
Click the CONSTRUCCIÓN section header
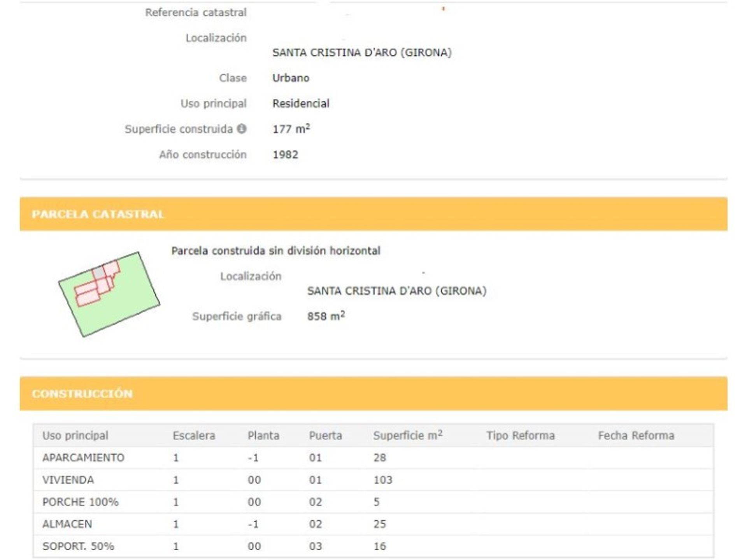[373, 393]
